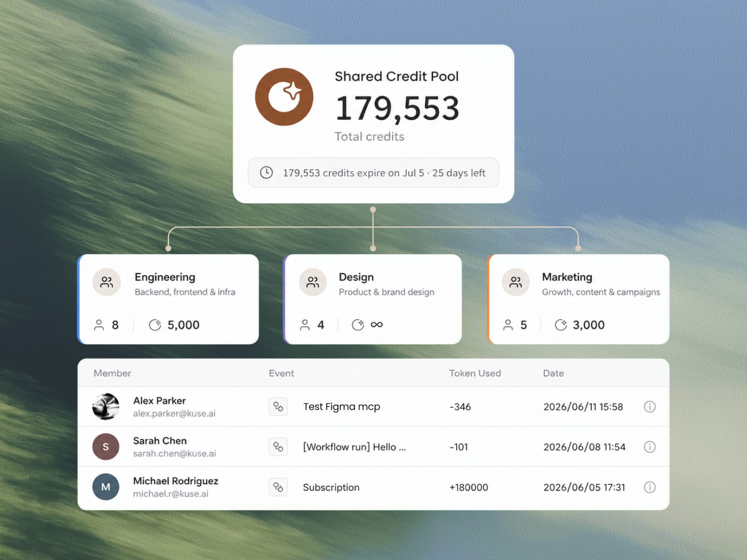The width and height of the screenshot is (747, 560).
Task: Click the infinity symbol in Design card
Action: (377, 324)
